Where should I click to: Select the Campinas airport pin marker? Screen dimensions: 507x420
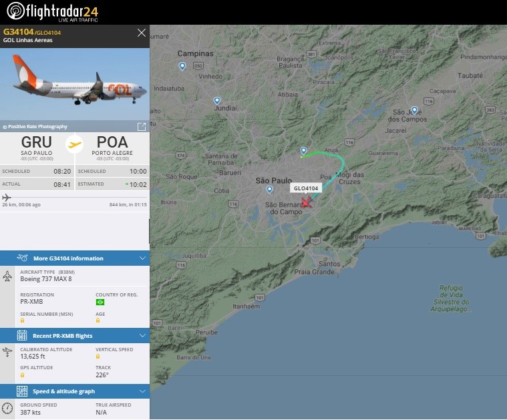[x=182, y=66]
